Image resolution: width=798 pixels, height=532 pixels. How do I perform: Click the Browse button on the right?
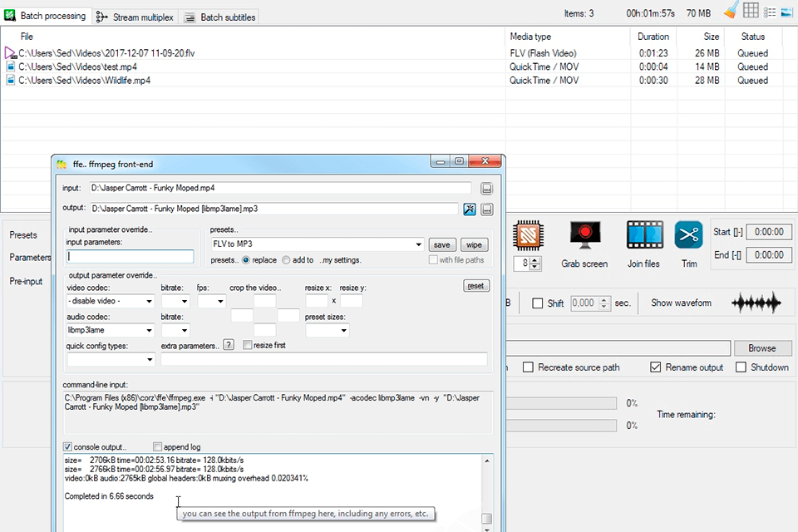761,347
